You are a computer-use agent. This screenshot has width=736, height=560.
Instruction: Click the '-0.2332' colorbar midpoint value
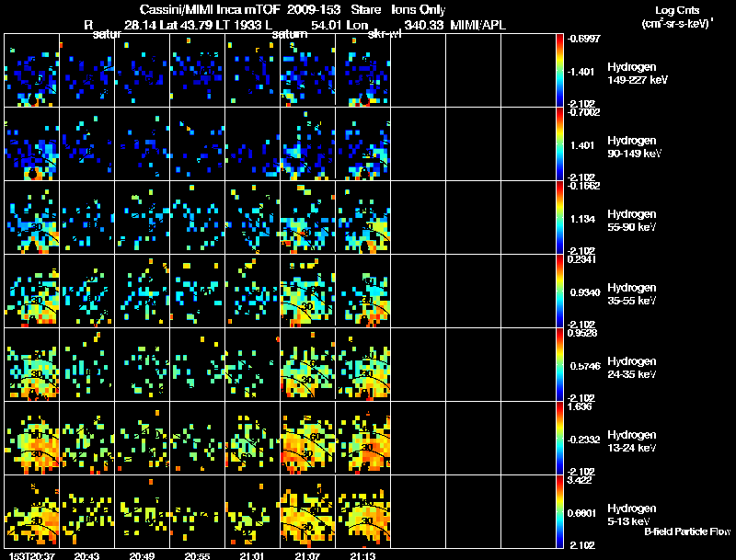click(x=583, y=440)
